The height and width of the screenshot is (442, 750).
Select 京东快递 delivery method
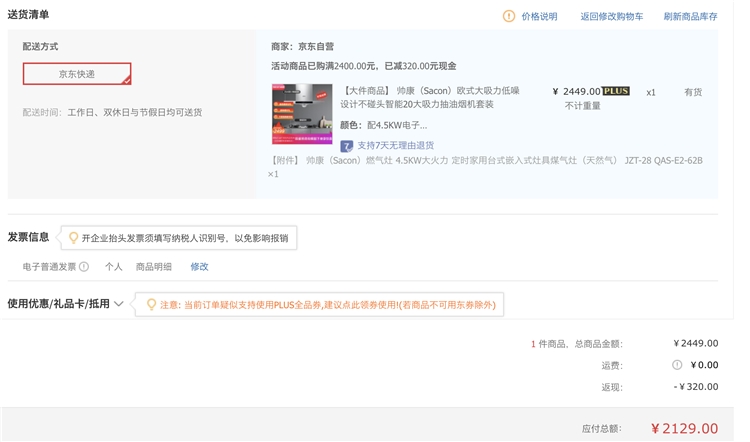coord(77,74)
